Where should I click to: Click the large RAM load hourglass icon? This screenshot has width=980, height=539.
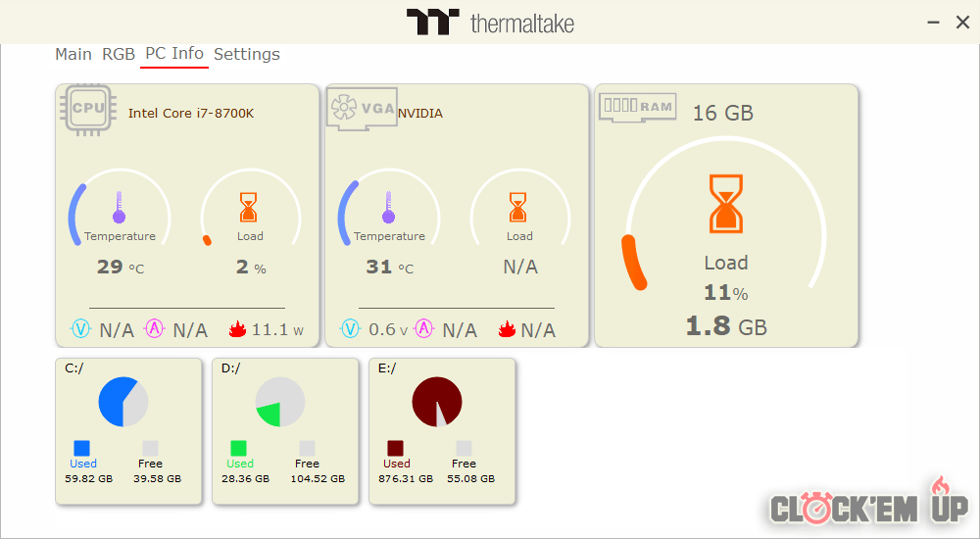pos(726,204)
